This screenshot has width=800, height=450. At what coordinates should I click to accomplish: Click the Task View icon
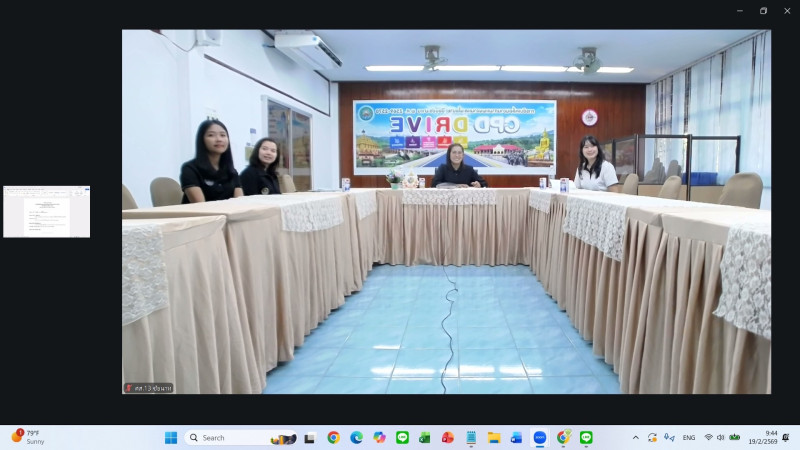[x=310, y=437]
